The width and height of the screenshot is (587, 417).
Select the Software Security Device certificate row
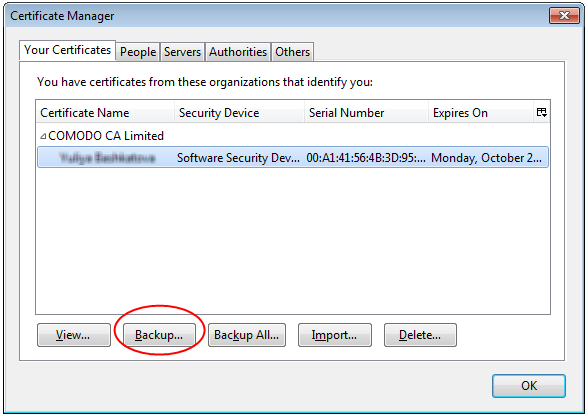[x=293, y=157]
